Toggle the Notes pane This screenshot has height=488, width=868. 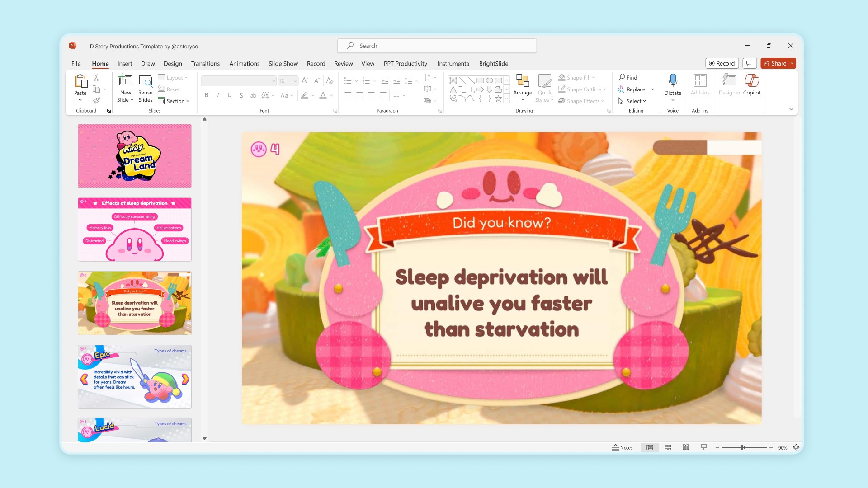tap(623, 447)
